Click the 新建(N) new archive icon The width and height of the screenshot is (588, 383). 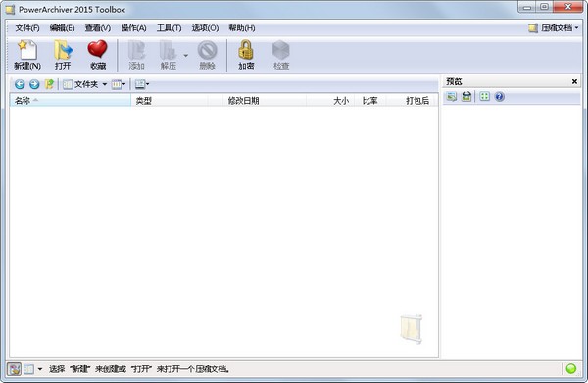coord(27,55)
